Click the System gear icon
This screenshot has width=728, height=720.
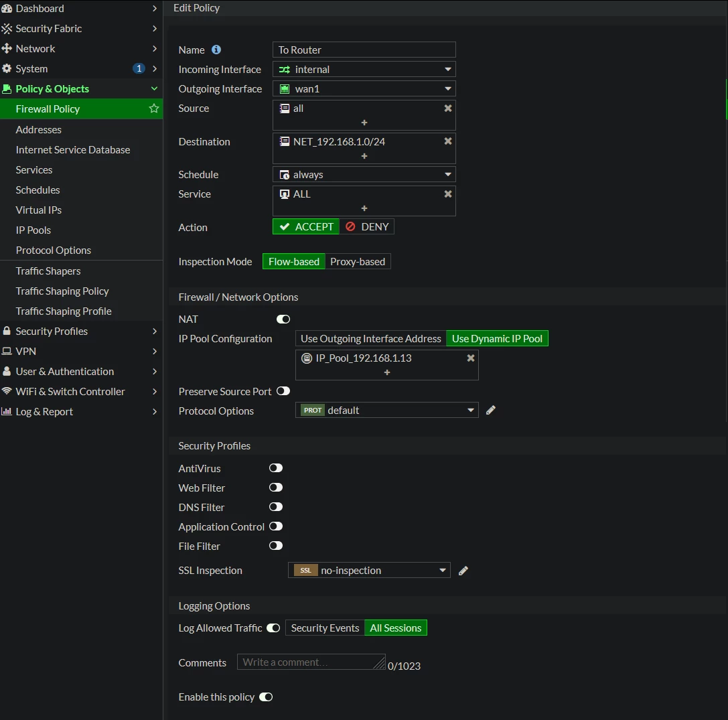coord(7,69)
